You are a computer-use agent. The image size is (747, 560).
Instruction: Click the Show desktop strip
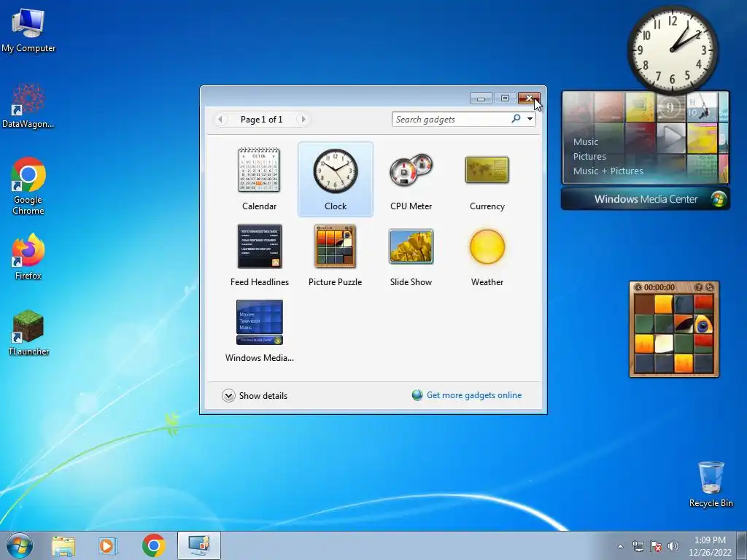point(743,545)
